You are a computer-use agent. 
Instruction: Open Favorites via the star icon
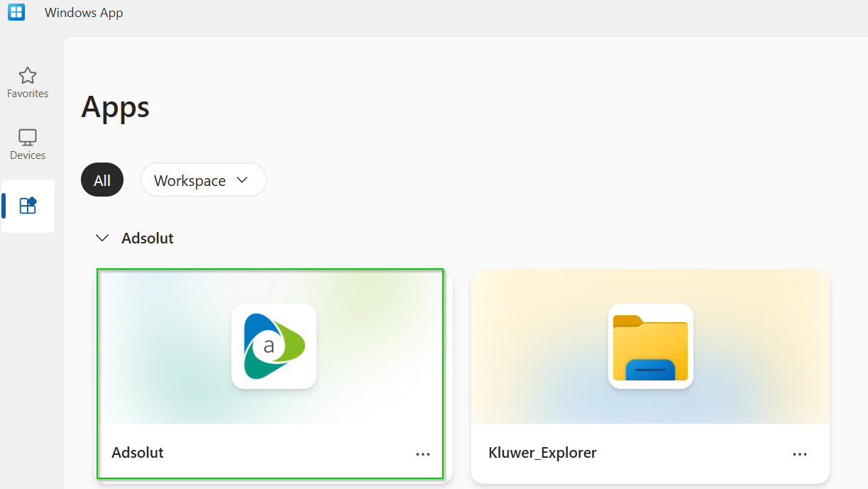(x=28, y=75)
